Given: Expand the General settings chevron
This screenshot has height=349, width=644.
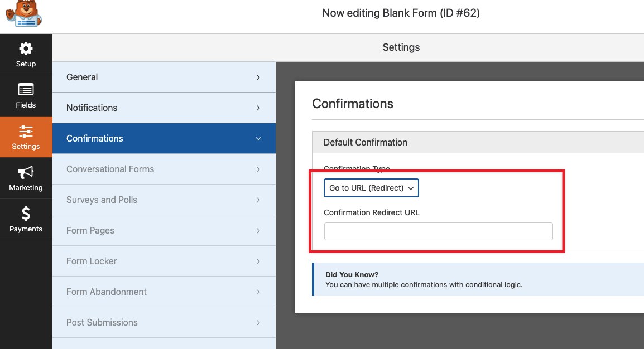Looking at the screenshot, I should 258,77.
